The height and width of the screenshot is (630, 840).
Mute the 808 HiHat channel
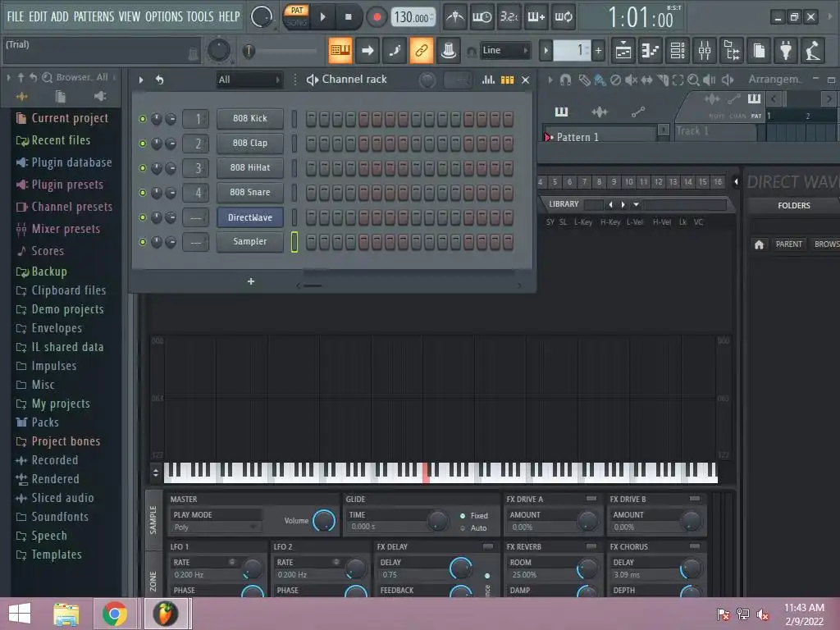(143, 168)
